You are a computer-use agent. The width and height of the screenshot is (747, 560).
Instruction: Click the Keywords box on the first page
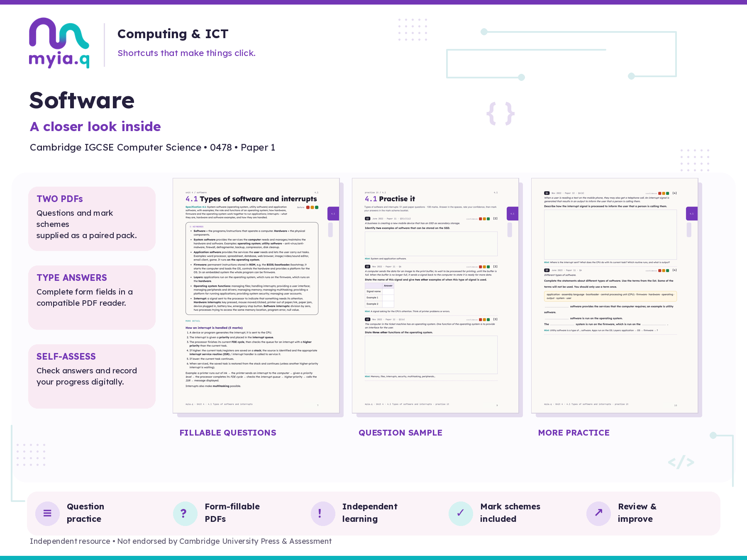click(x=252, y=268)
